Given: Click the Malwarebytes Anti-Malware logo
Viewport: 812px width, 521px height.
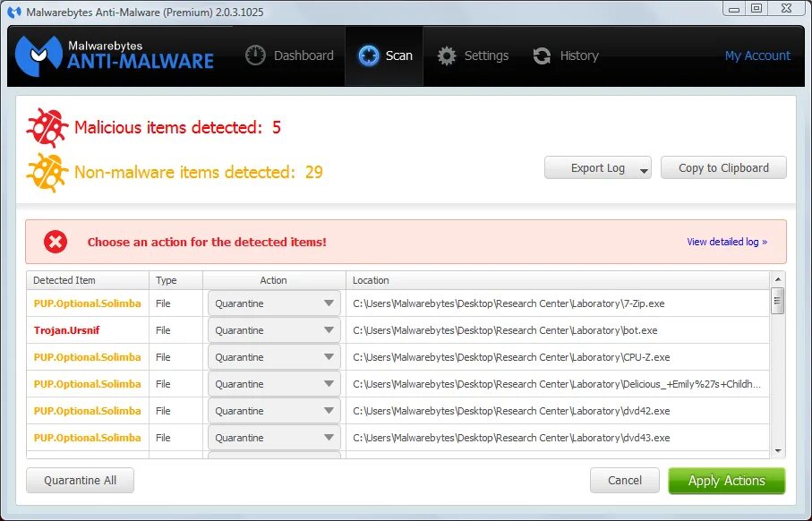Looking at the screenshot, I should coord(115,56).
